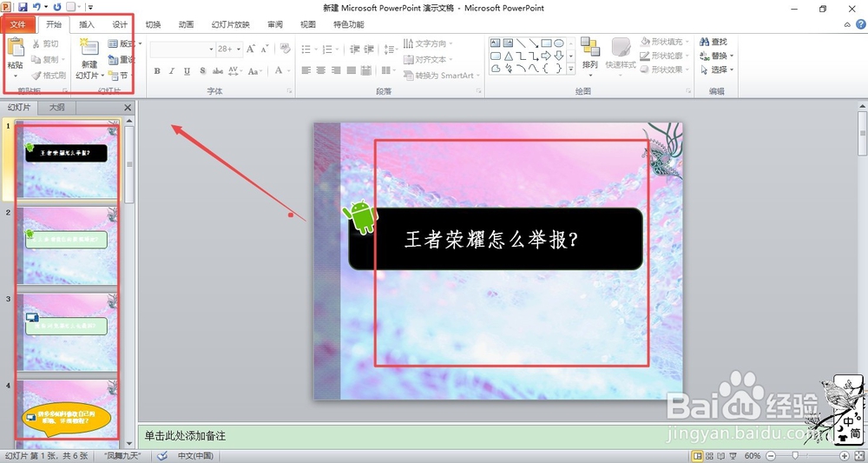Open the 切换 (Transitions) tab
The height and width of the screenshot is (463, 868).
154,24
